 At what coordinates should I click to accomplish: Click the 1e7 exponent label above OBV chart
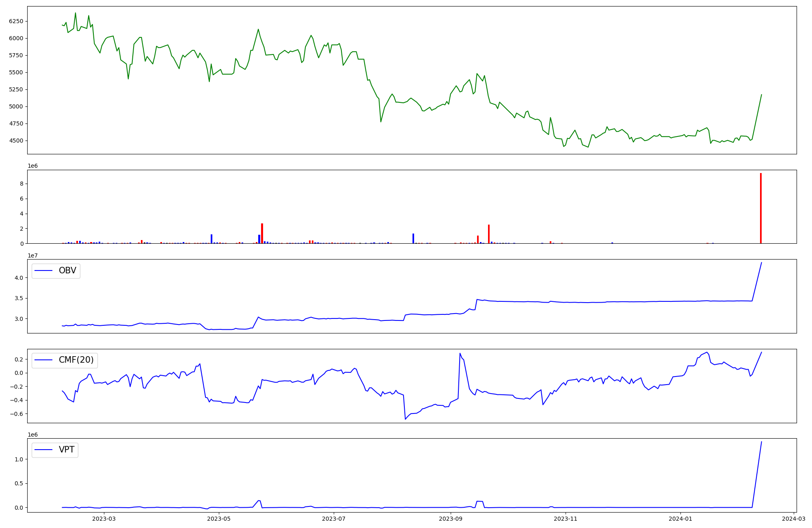coord(32,255)
